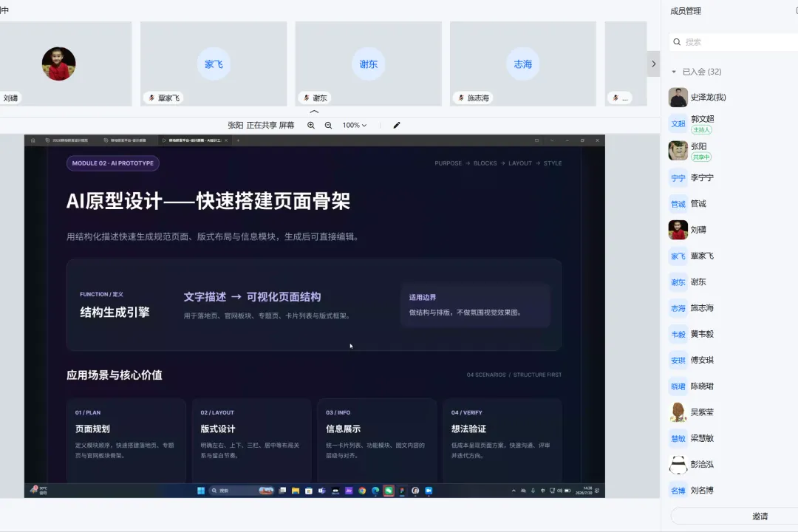Click the MODULE 02 · AI PROTOTYPE badge
Viewport: 798px width, 532px height.
112,163
